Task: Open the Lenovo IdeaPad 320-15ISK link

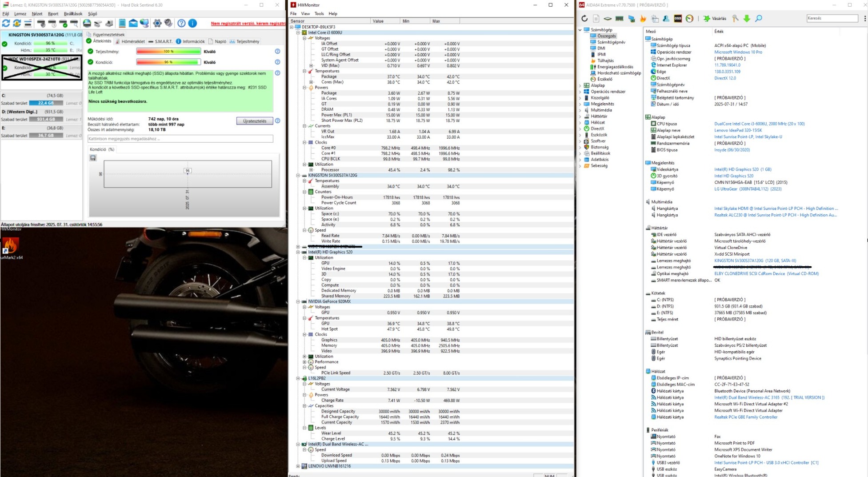Action: click(x=738, y=130)
